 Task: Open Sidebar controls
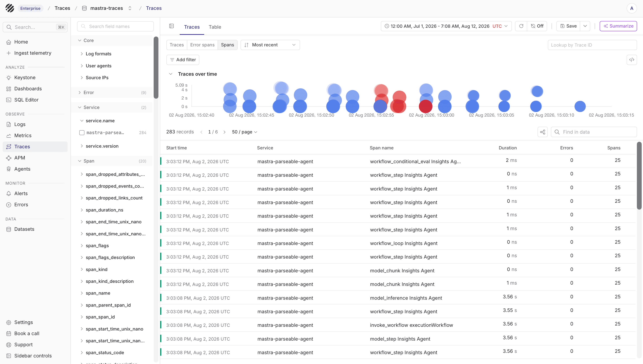point(35,356)
